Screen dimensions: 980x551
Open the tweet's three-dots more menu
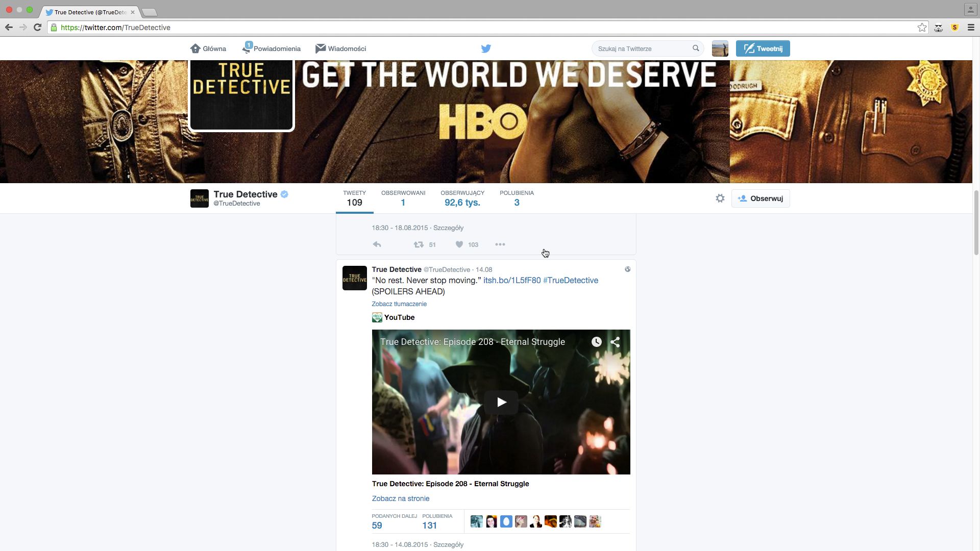click(x=500, y=244)
